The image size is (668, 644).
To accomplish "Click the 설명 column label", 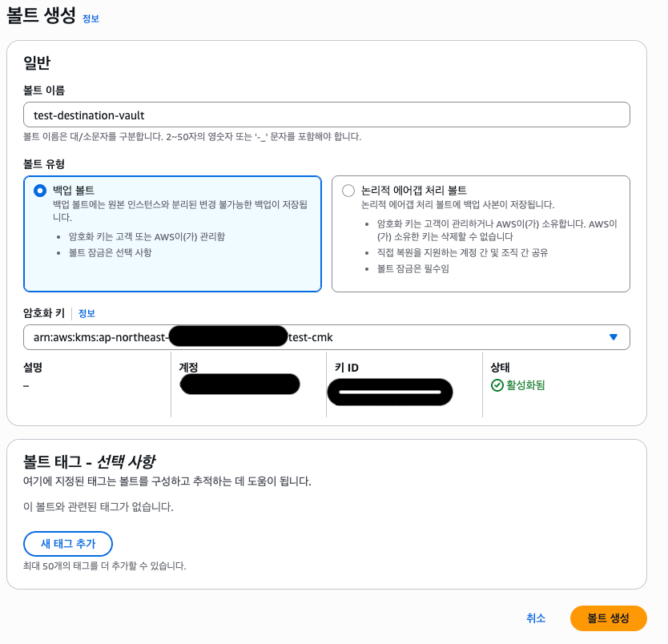I will tap(33, 368).
